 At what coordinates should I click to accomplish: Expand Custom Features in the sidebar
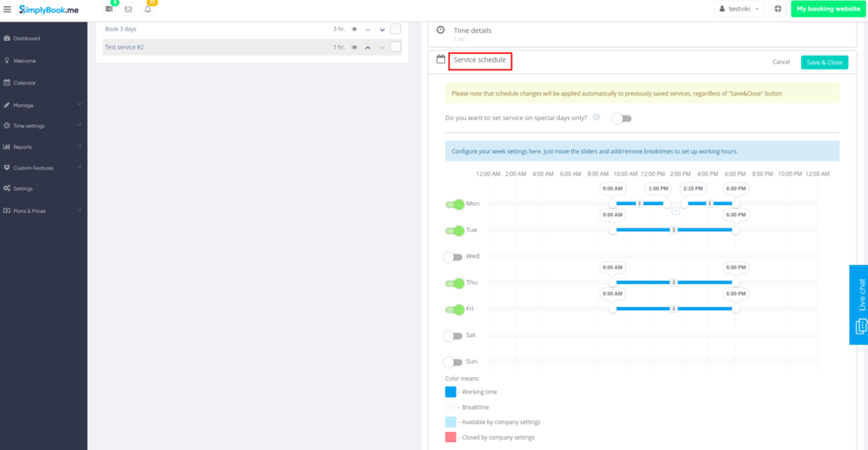(x=43, y=168)
